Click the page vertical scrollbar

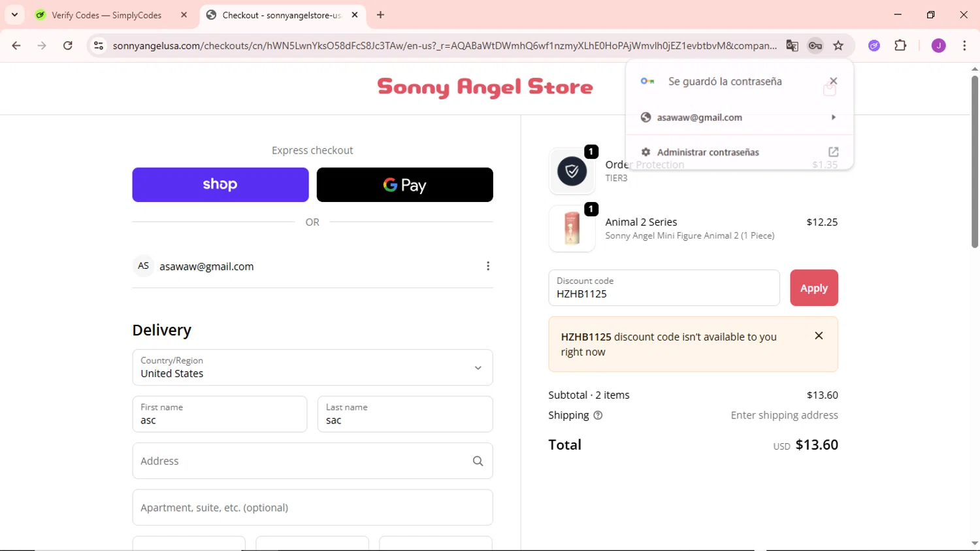pos(974,162)
